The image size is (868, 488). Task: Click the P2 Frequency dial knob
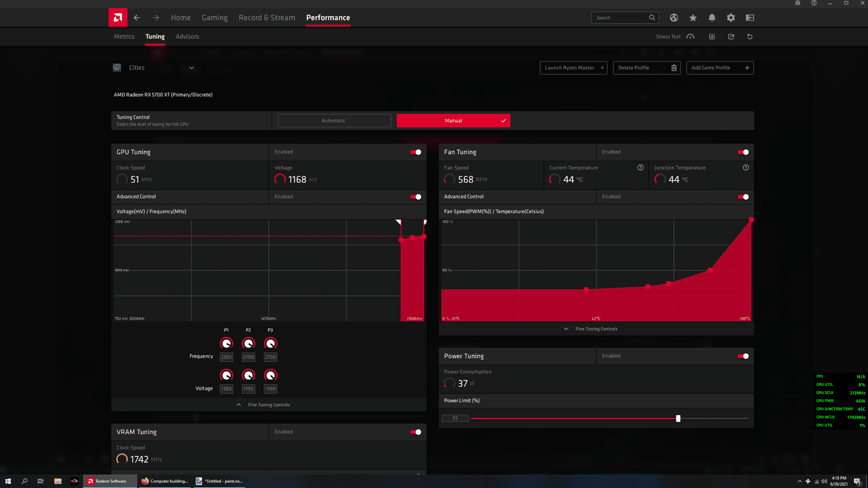pyautogui.click(x=249, y=344)
